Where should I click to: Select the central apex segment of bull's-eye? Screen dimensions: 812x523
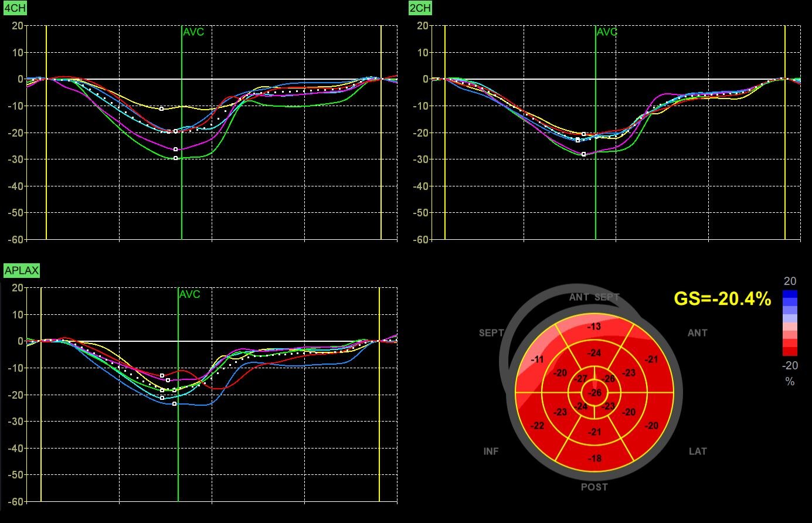tap(595, 393)
